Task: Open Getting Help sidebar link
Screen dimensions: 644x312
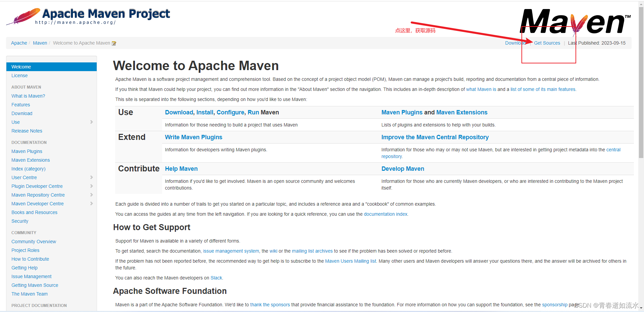Action: [x=25, y=268]
